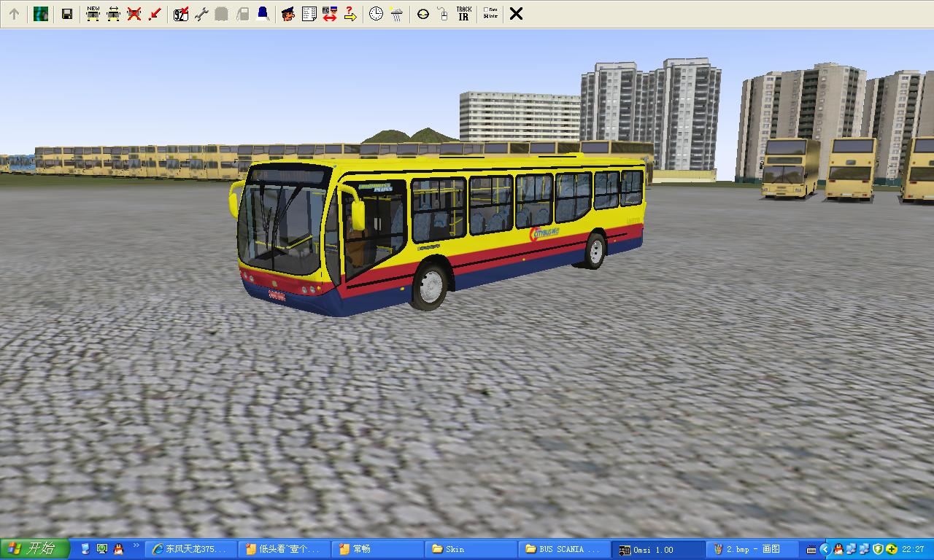This screenshot has height=560, width=934.
Task: Open the QQ penguin tray icon
Action: pos(838,549)
